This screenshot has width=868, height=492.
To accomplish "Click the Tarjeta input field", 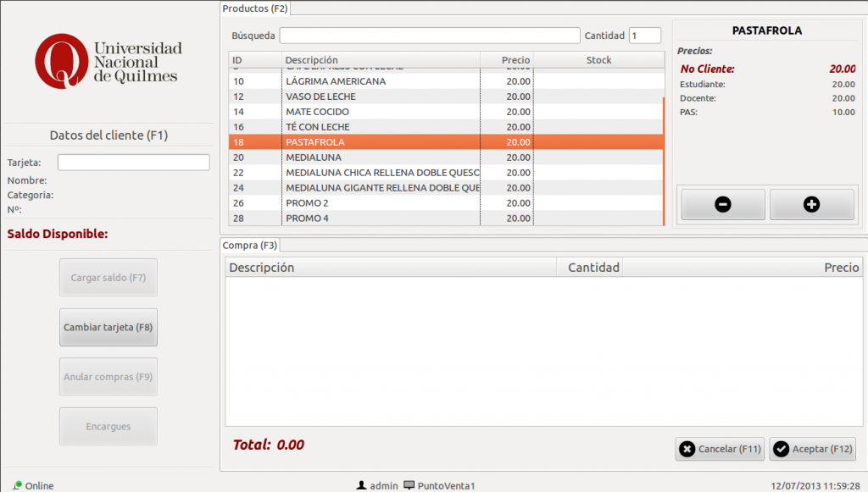I will tap(133, 163).
